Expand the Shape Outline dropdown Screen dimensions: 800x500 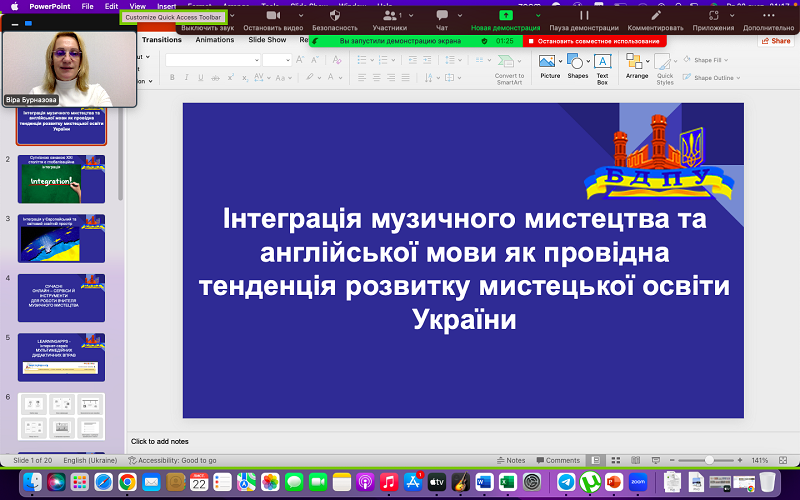tap(738, 78)
